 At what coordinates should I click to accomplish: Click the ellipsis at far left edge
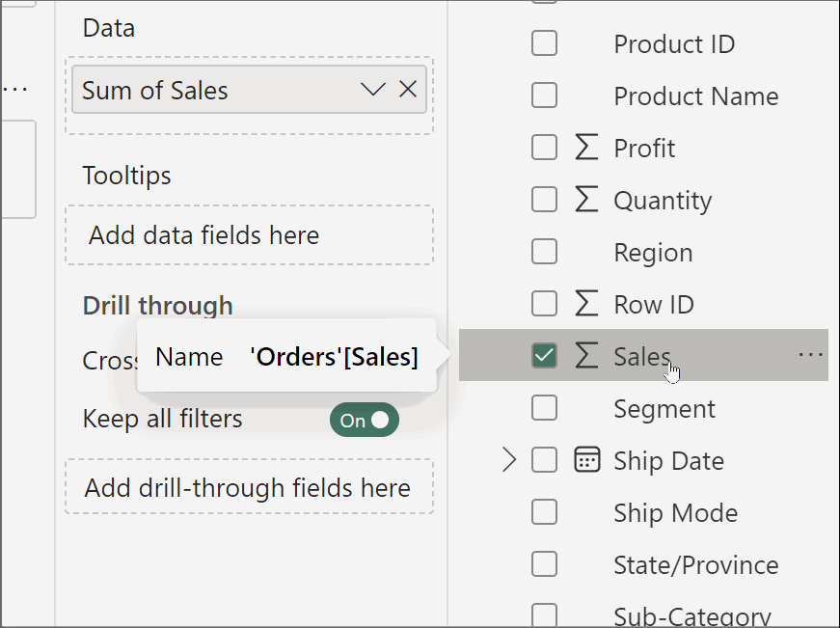coord(14,90)
